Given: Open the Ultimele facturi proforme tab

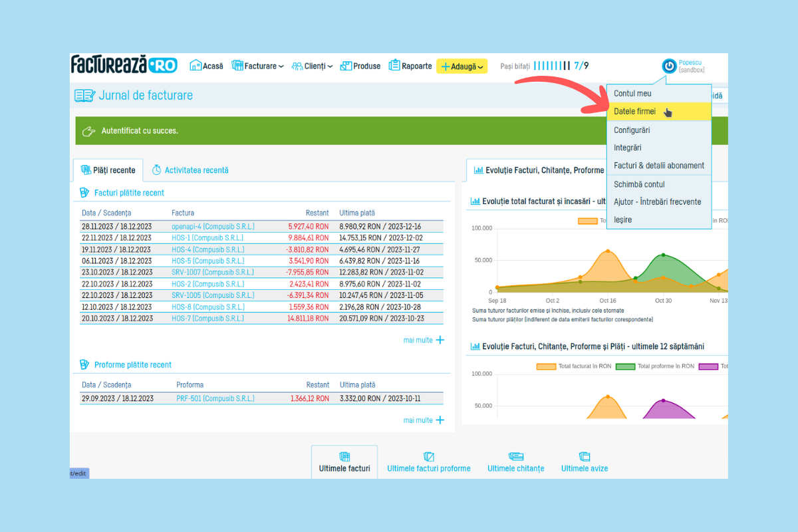Looking at the screenshot, I should pos(429,468).
